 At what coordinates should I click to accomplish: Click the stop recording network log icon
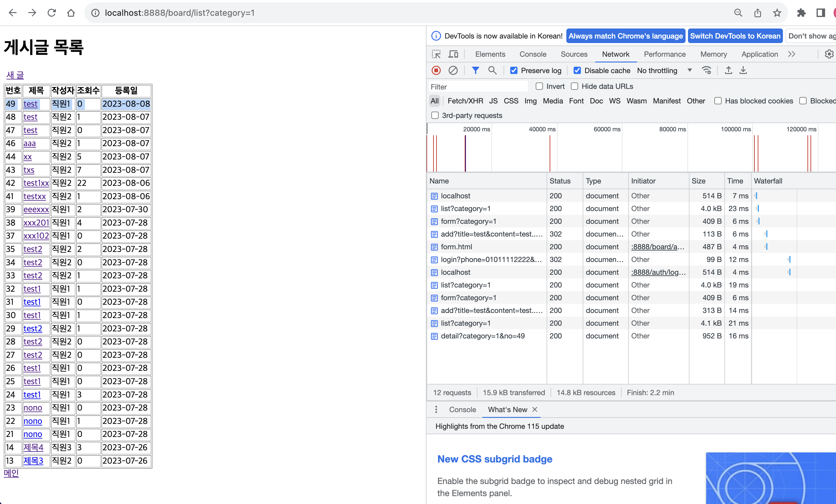tap(436, 71)
